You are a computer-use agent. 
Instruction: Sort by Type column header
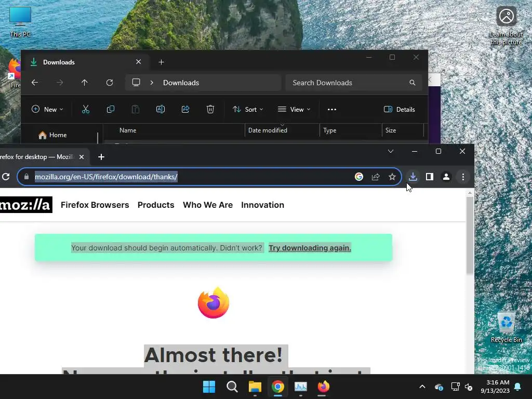[351, 130]
